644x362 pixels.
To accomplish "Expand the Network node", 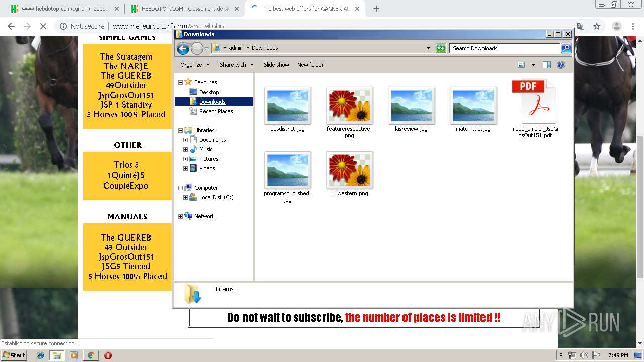I will click(x=181, y=216).
